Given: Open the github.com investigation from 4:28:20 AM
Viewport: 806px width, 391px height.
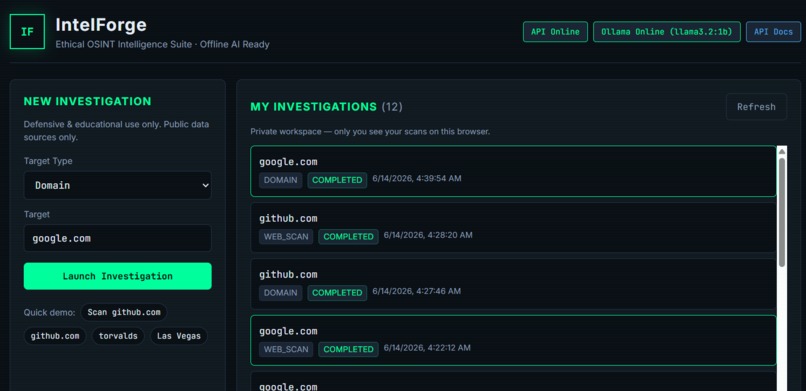Looking at the screenshot, I should 513,228.
